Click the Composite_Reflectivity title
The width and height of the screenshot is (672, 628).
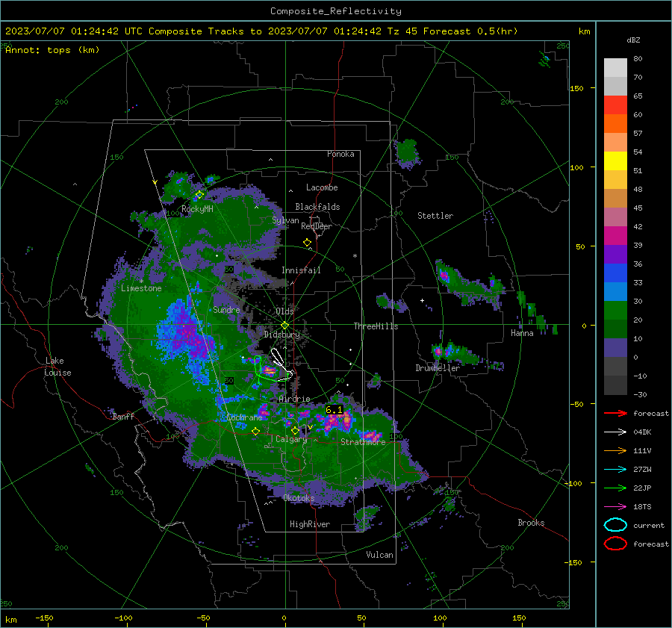pos(336,11)
